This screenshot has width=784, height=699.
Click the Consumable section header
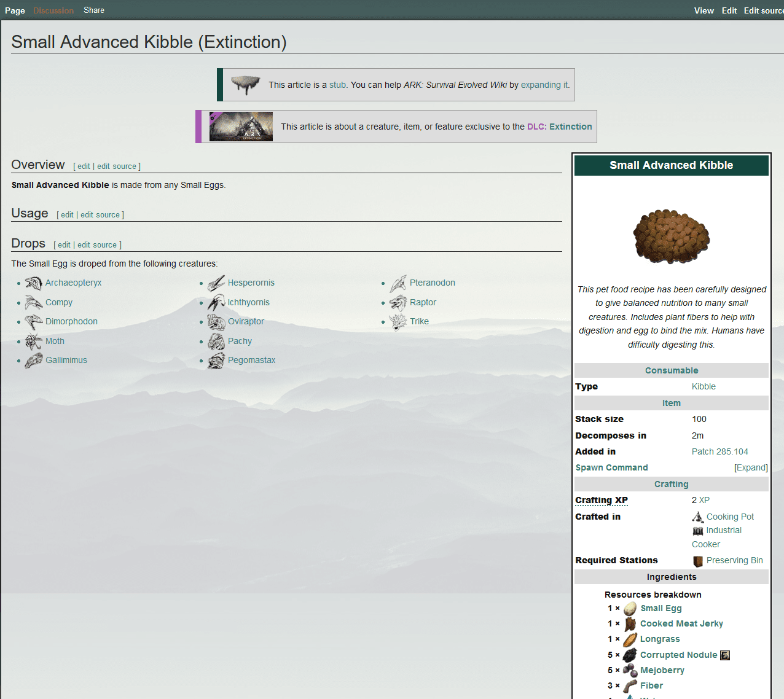click(672, 370)
